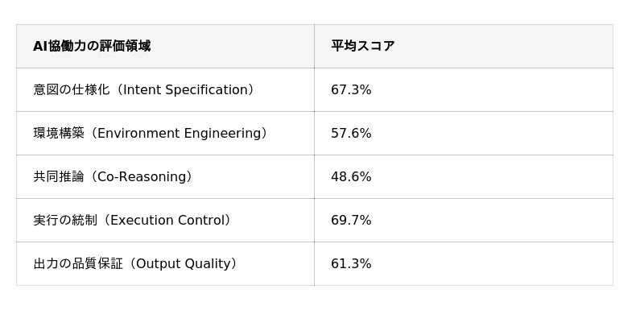Click the 57.6% score value

(x=351, y=133)
